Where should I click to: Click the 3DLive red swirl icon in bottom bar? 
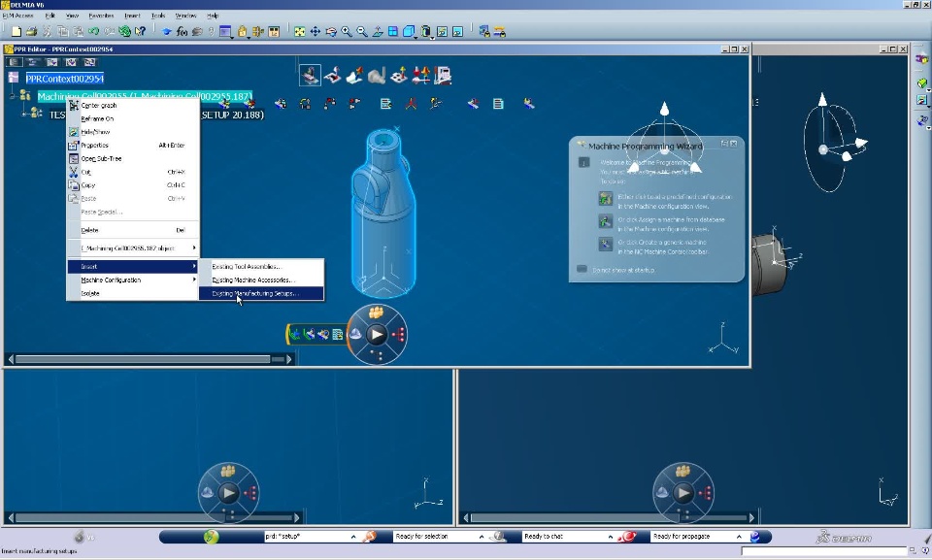pyautogui.click(x=627, y=537)
